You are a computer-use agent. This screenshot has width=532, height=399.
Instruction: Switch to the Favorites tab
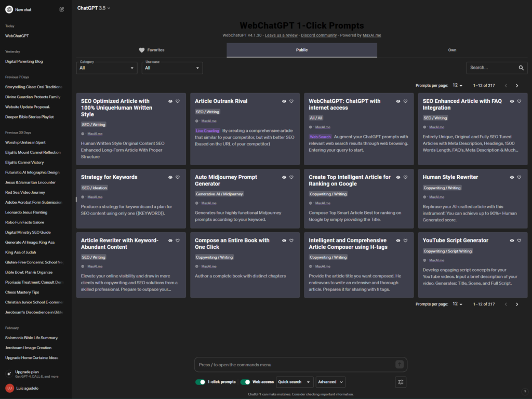[151, 50]
